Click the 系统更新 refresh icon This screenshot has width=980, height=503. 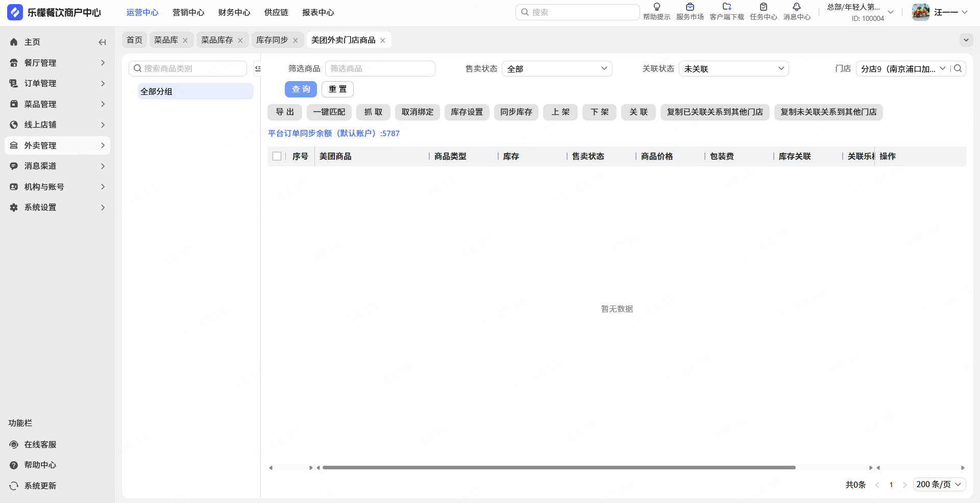14,486
